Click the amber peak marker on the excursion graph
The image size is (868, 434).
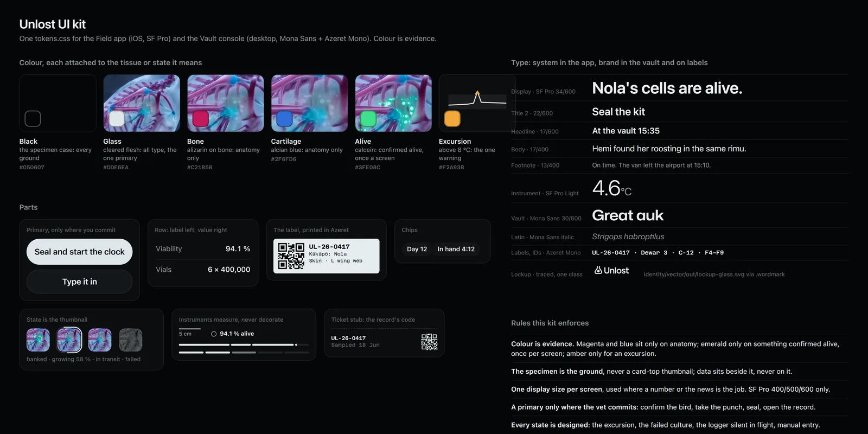pos(477,93)
